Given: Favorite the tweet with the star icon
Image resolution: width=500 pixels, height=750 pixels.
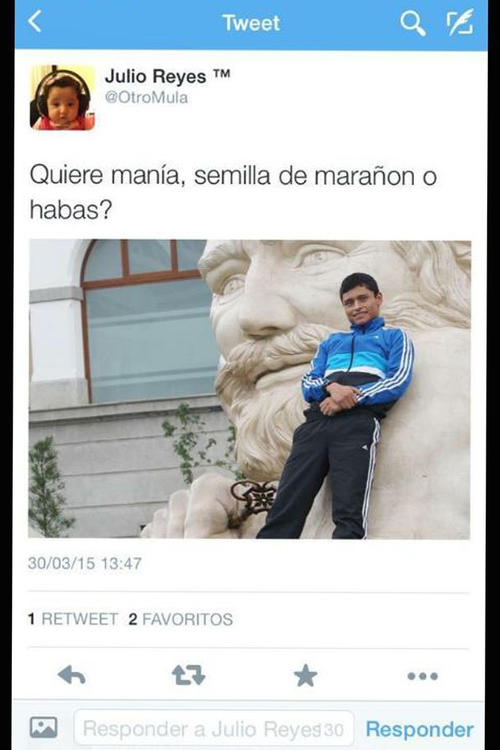Looking at the screenshot, I should coord(305,676).
